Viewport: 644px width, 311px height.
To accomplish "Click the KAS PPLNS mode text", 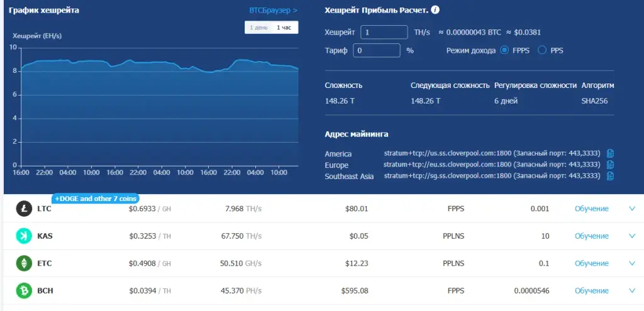I will click(x=453, y=236).
